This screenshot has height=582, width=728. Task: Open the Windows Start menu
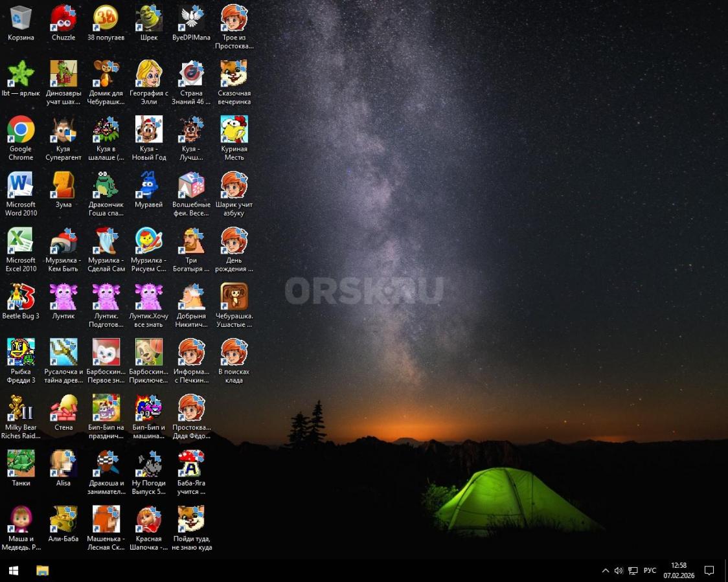point(13,570)
